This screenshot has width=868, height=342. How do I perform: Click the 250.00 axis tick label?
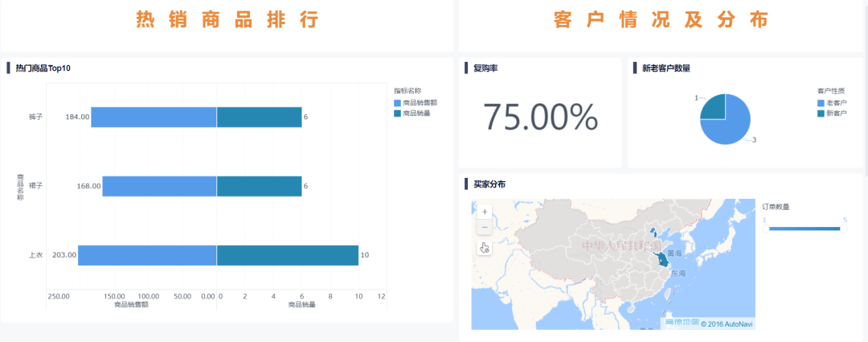pyautogui.click(x=59, y=297)
